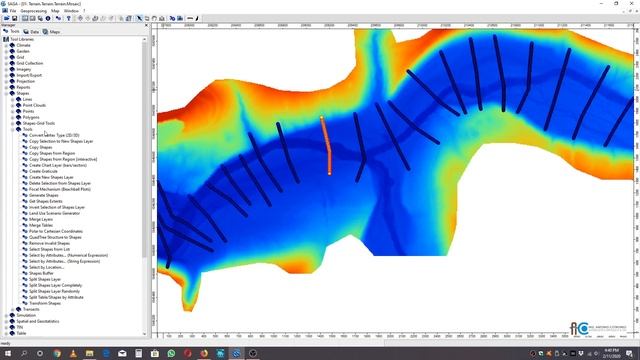This screenshot has height=360, width=640.
Task: Click the Create Chart Layer (bars/sectors) tool
Action: point(58,165)
